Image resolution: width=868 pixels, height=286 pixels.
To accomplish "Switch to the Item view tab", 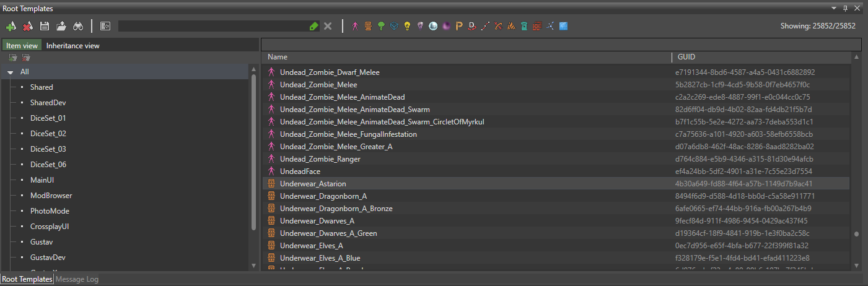I will 22,45.
